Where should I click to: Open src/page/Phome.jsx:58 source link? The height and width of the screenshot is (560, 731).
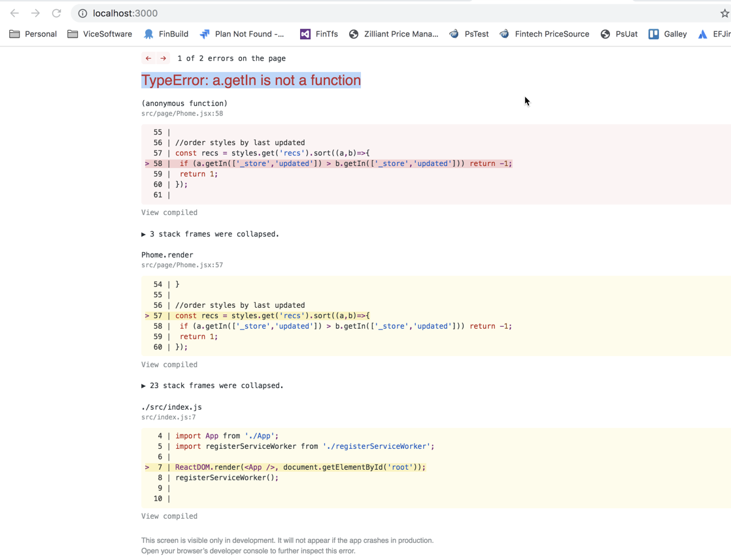pyautogui.click(x=182, y=114)
